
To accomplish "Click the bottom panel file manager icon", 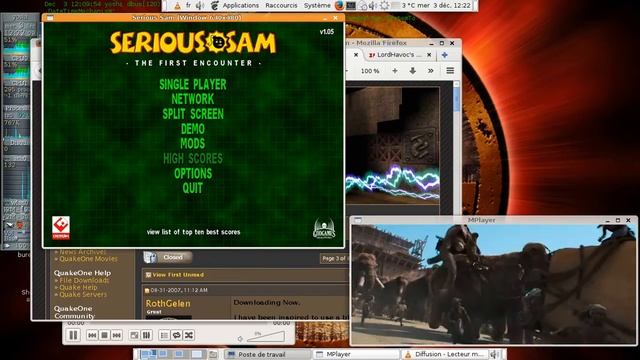I will pos(213,354).
